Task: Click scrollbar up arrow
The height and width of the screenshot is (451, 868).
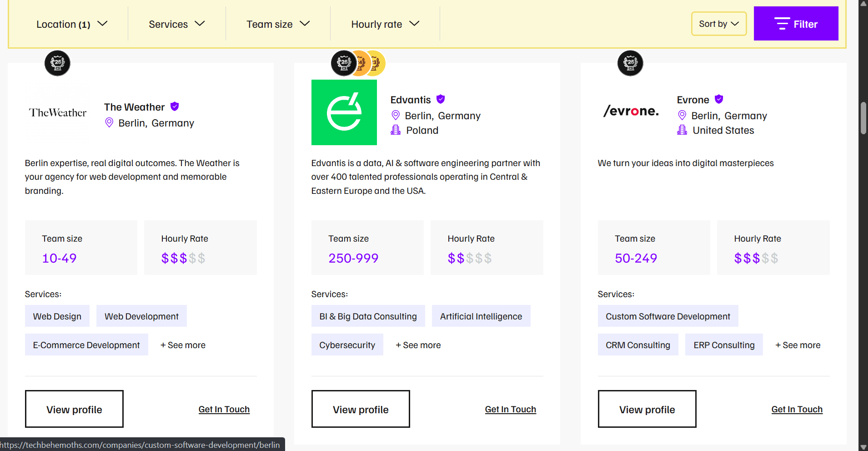Action: click(x=863, y=4)
